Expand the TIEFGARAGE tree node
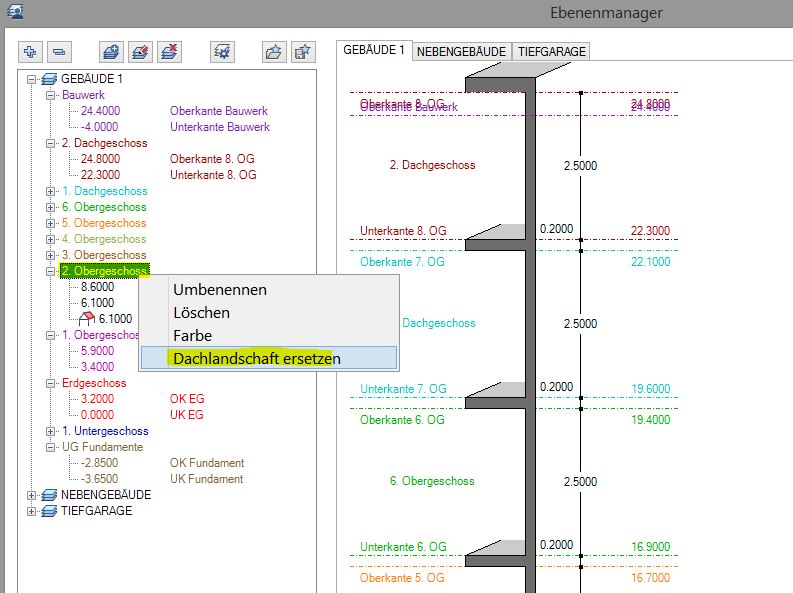Viewport: 793px width, 593px height. click(x=33, y=511)
